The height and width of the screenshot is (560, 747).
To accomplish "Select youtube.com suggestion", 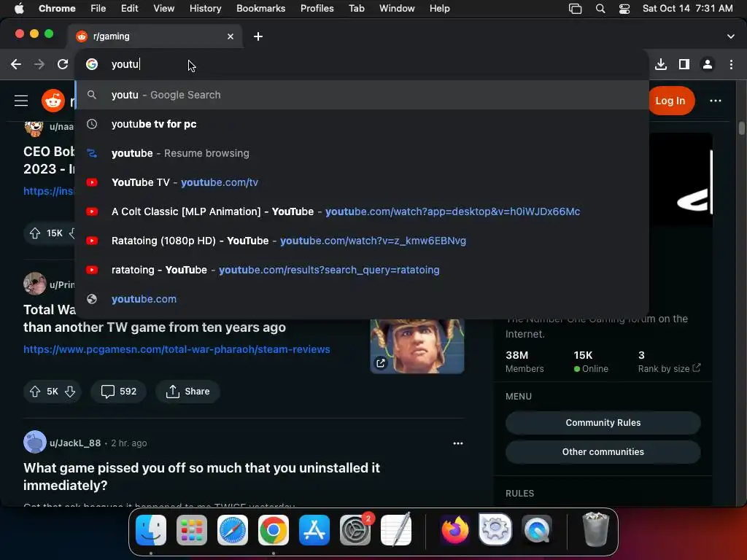I will 362,299.
